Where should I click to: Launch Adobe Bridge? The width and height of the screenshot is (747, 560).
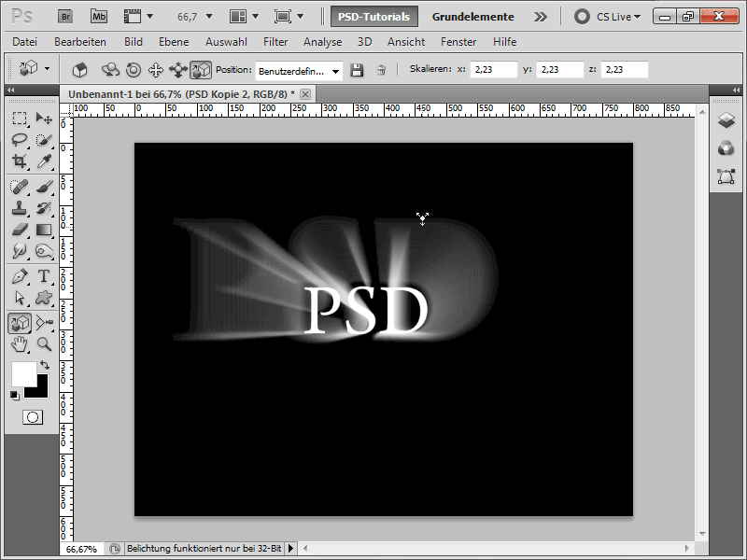click(65, 17)
